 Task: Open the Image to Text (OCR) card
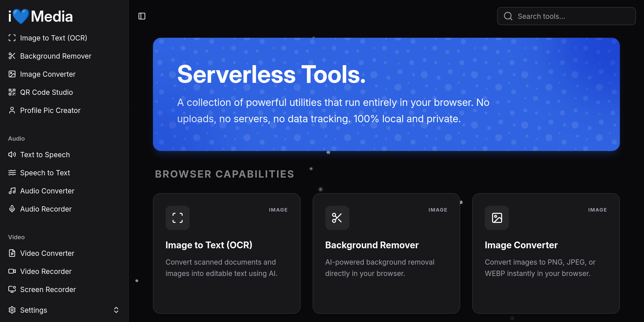pyautogui.click(x=226, y=253)
